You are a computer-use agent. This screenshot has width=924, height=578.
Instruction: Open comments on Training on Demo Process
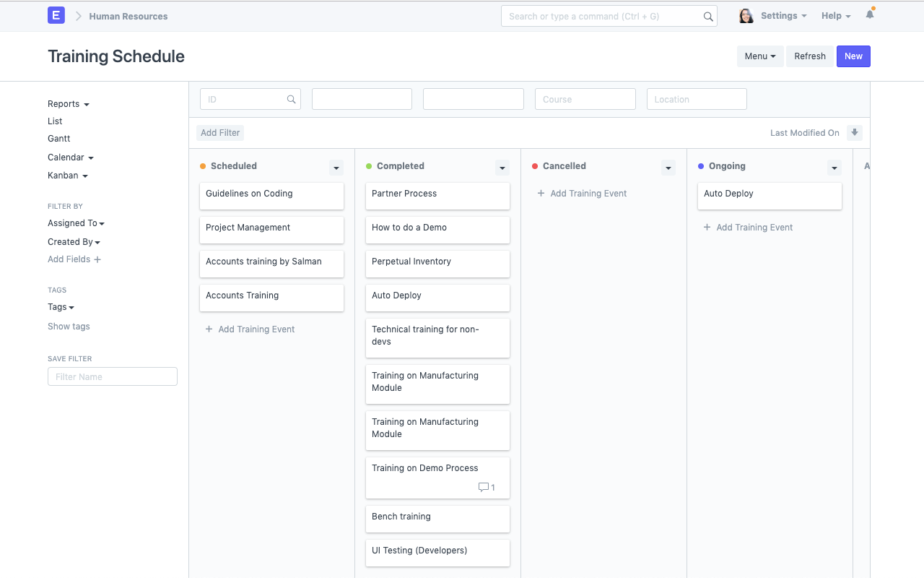click(x=487, y=488)
